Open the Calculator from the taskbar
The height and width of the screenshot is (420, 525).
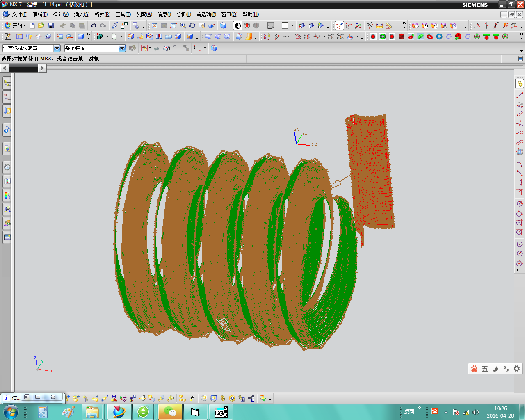click(x=43, y=412)
